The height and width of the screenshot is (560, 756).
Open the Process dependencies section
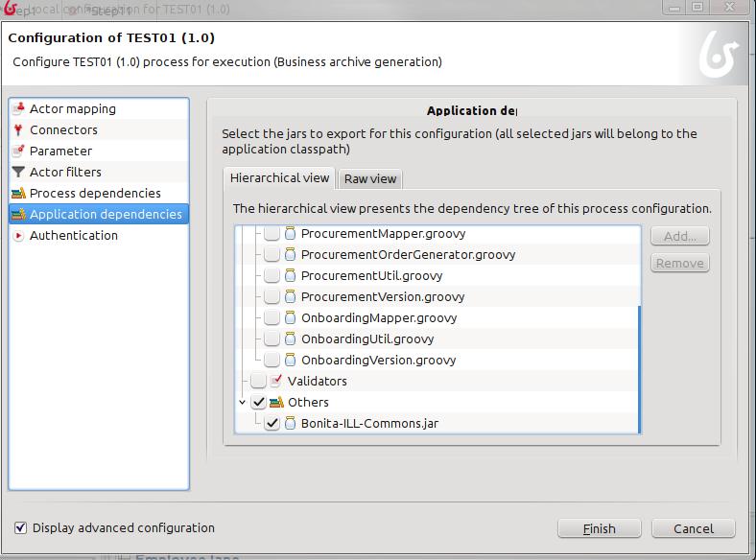pyautogui.click(x=99, y=194)
